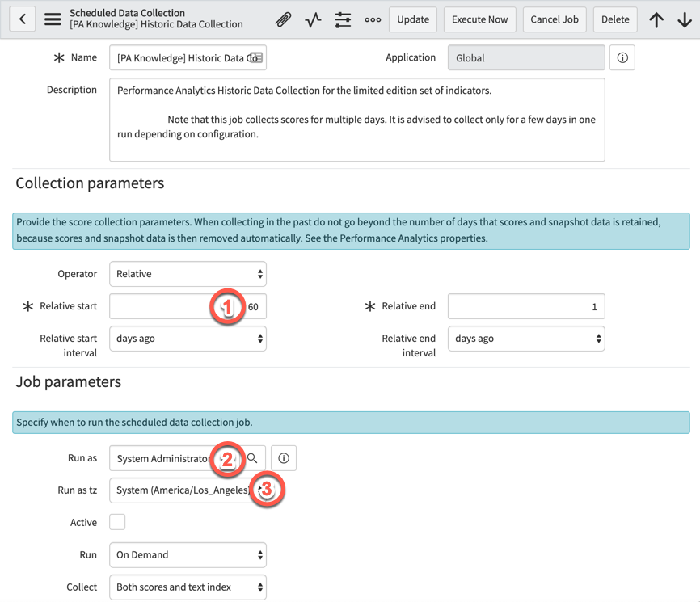Open the Relative start interval dropdown
Viewport: 700px width, 602px height.
(188, 339)
